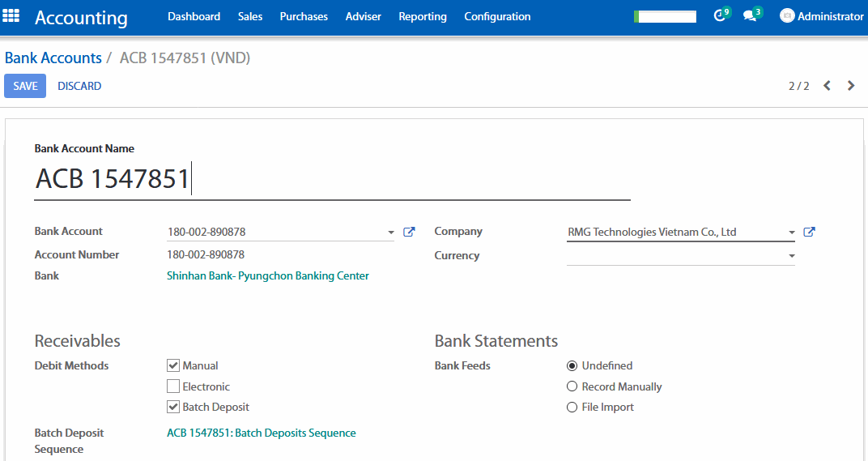The width and height of the screenshot is (868, 461).
Task: Expand the Bank Account dropdown
Action: point(391,233)
